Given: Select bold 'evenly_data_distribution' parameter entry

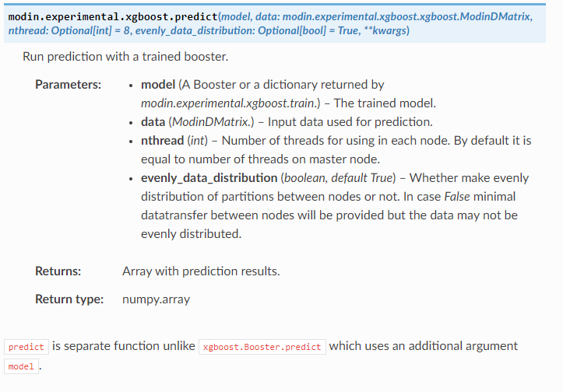Looking at the screenshot, I should click(209, 178).
